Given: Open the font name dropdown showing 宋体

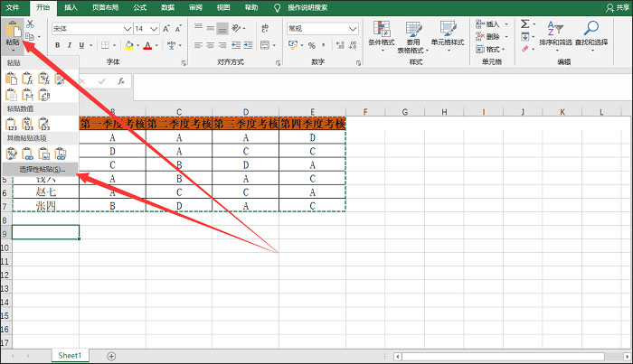Looking at the screenshot, I should (x=128, y=29).
